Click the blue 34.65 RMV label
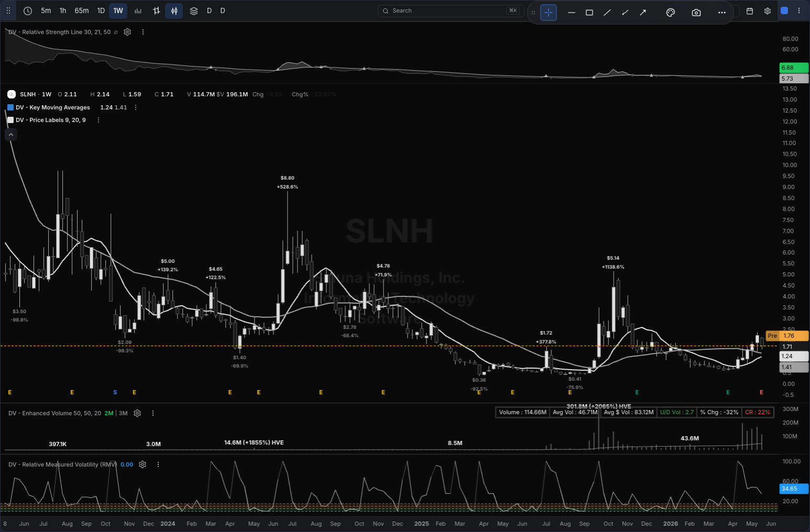810x532 pixels. [794, 489]
